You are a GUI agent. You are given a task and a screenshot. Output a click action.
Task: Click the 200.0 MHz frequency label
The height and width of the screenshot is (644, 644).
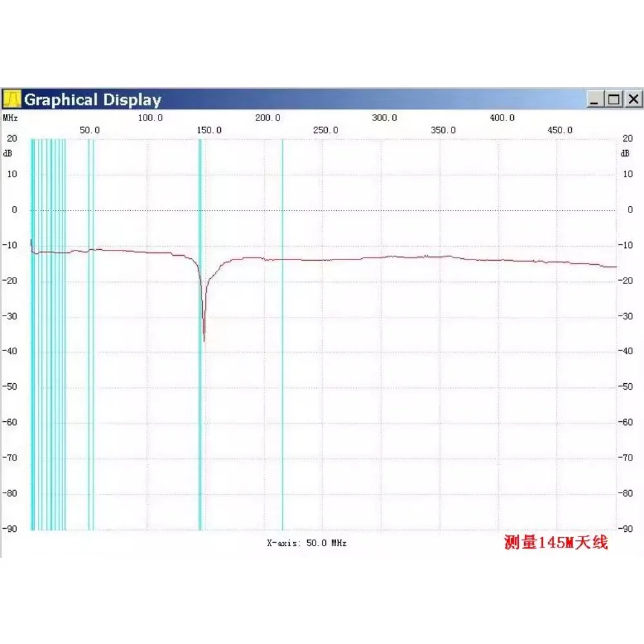pos(267,118)
